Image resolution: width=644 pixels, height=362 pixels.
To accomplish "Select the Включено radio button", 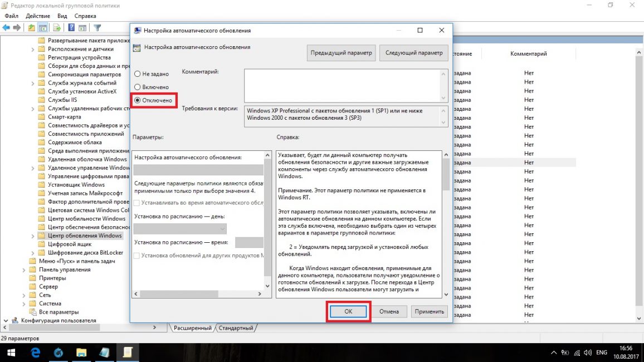I will (137, 87).
